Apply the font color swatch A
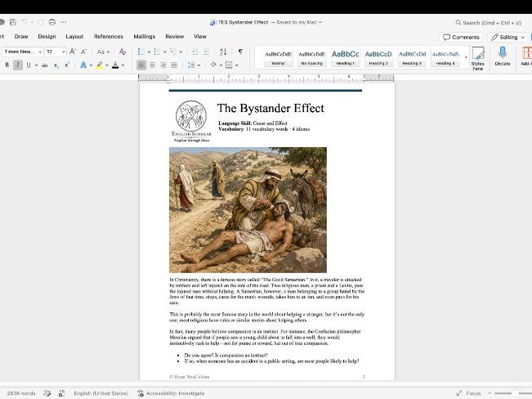532x399 pixels. (x=115, y=65)
